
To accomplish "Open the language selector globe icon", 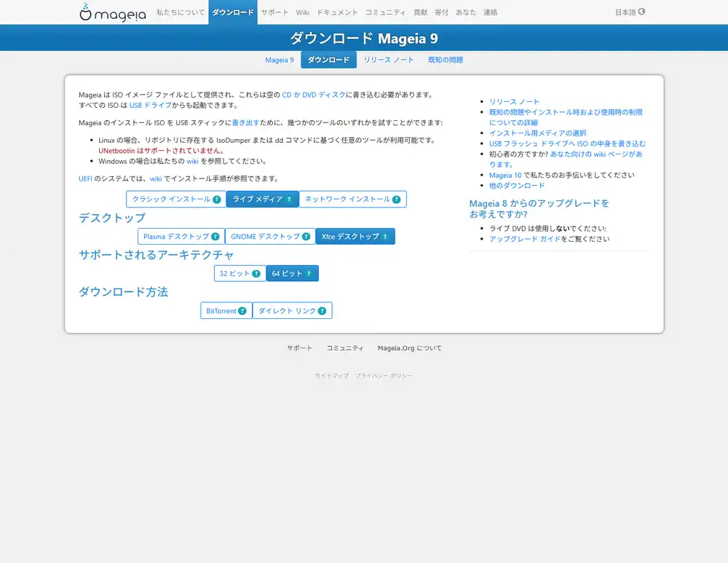I will pos(641,12).
